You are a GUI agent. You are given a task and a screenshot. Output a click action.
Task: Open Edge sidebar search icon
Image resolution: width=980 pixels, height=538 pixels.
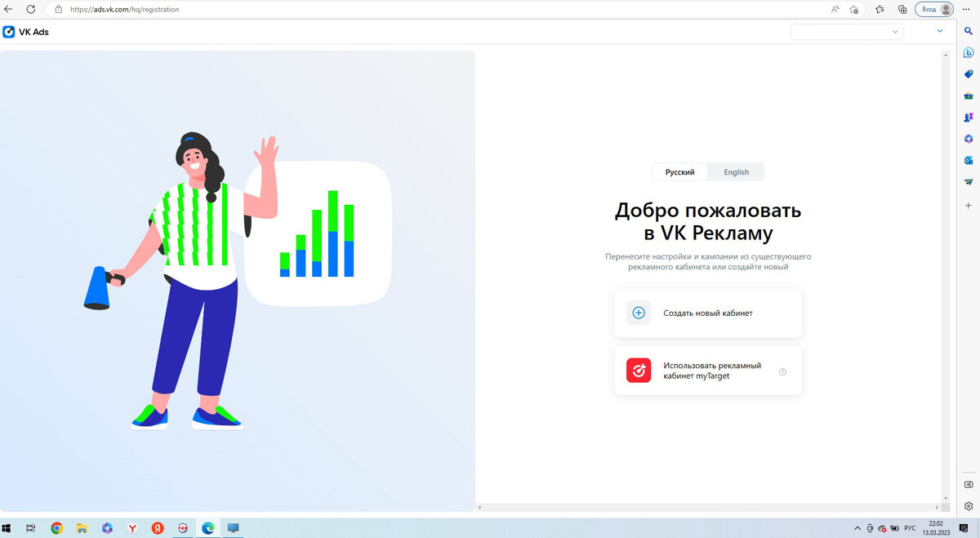pos(969,31)
